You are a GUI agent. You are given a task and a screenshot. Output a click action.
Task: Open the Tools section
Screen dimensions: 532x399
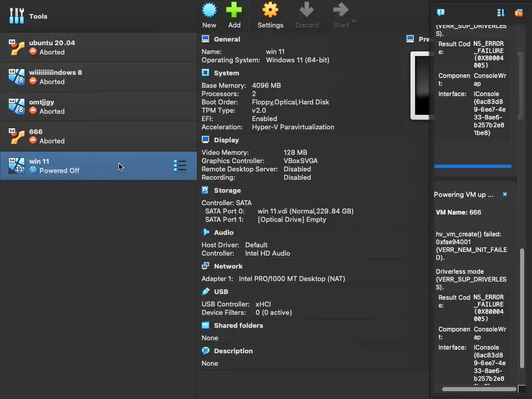[98, 16]
